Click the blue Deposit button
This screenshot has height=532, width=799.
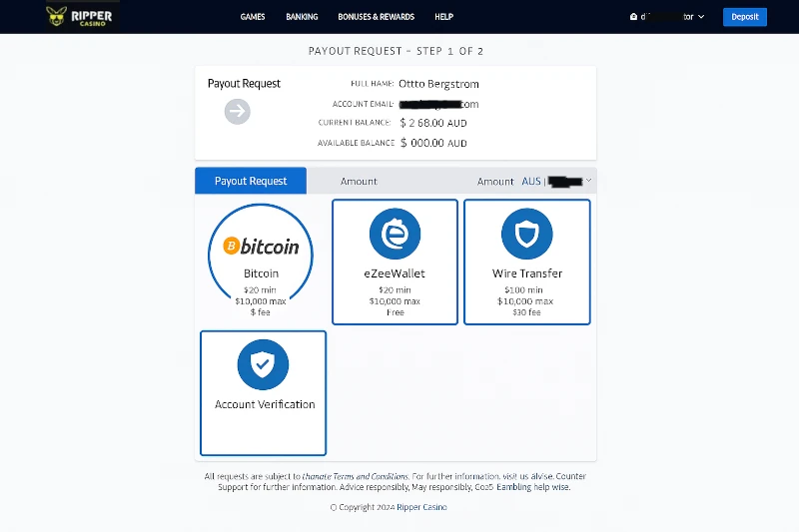point(744,17)
